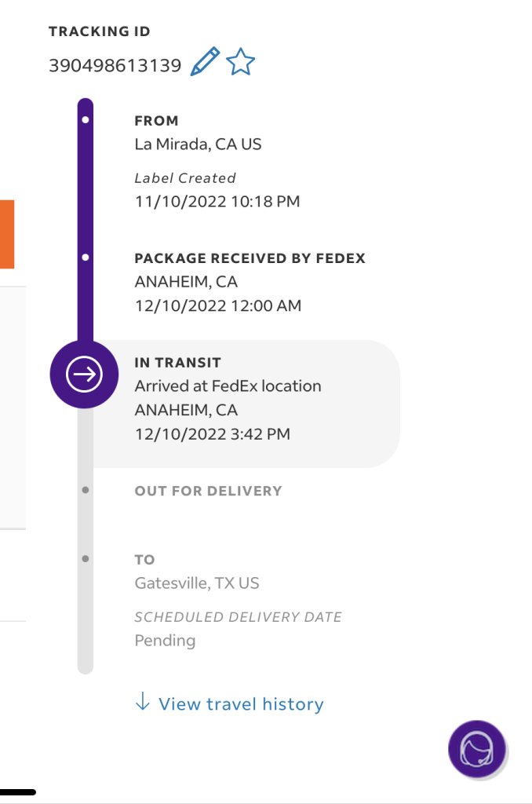Click the Package Received by FedEx timeline dot

point(85,258)
